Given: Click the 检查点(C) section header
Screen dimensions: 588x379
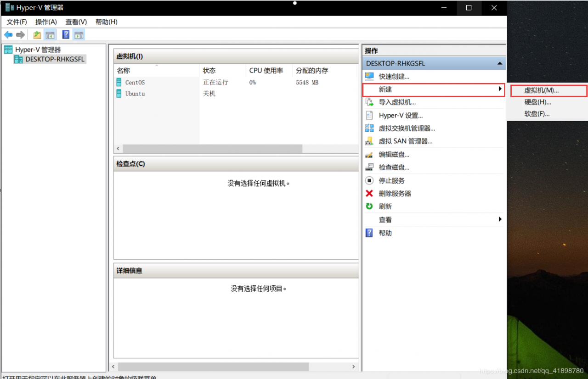Looking at the screenshot, I should (236, 164).
